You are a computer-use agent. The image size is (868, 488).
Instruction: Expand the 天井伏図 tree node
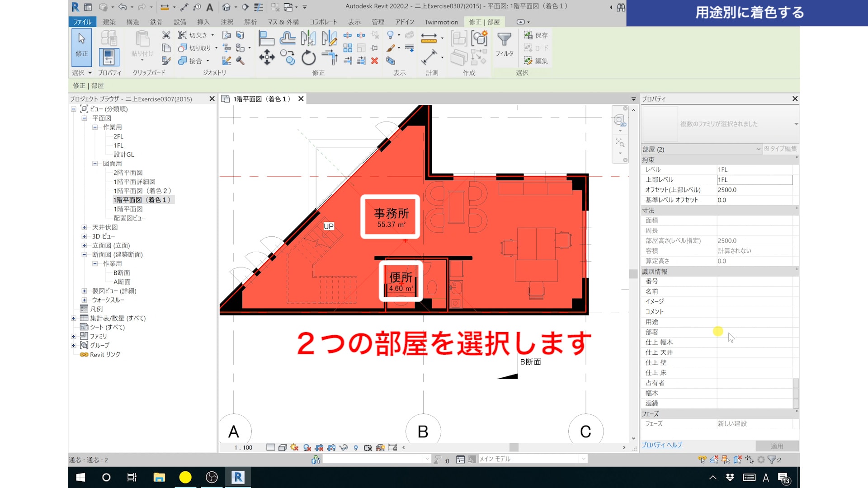[x=84, y=227]
